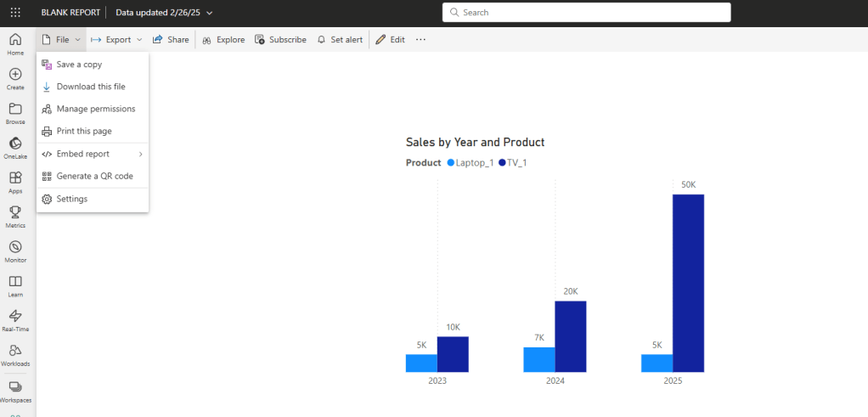868x417 pixels.
Task: Expand the Data updated 2/26/25 chevron
Action: (210, 13)
